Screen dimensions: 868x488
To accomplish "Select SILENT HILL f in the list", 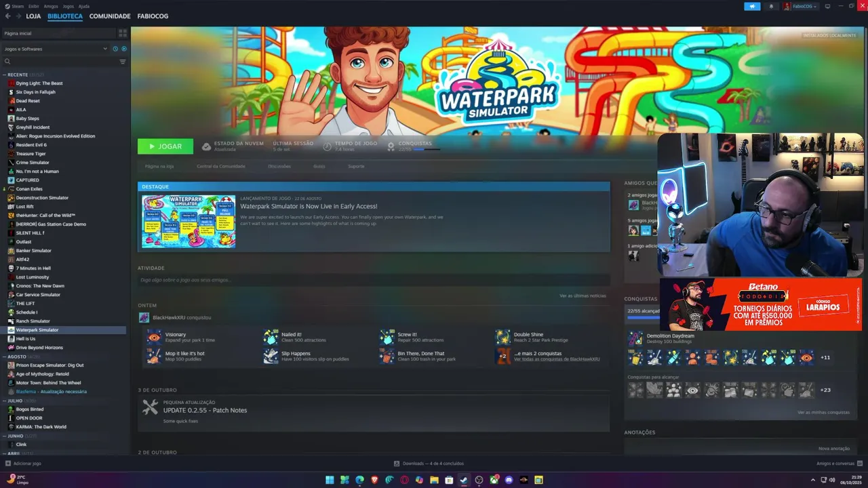I will (30, 233).
